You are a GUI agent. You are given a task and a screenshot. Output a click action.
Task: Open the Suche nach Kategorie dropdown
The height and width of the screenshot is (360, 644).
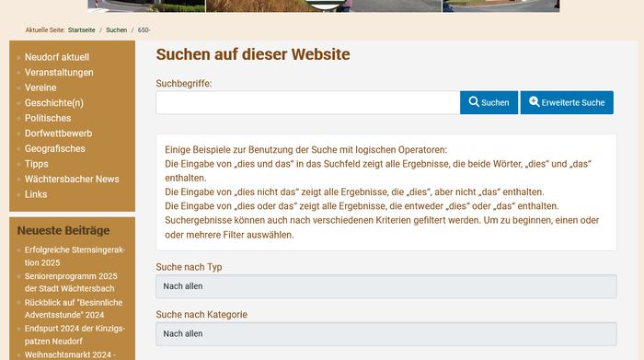[x=386, y=333]
